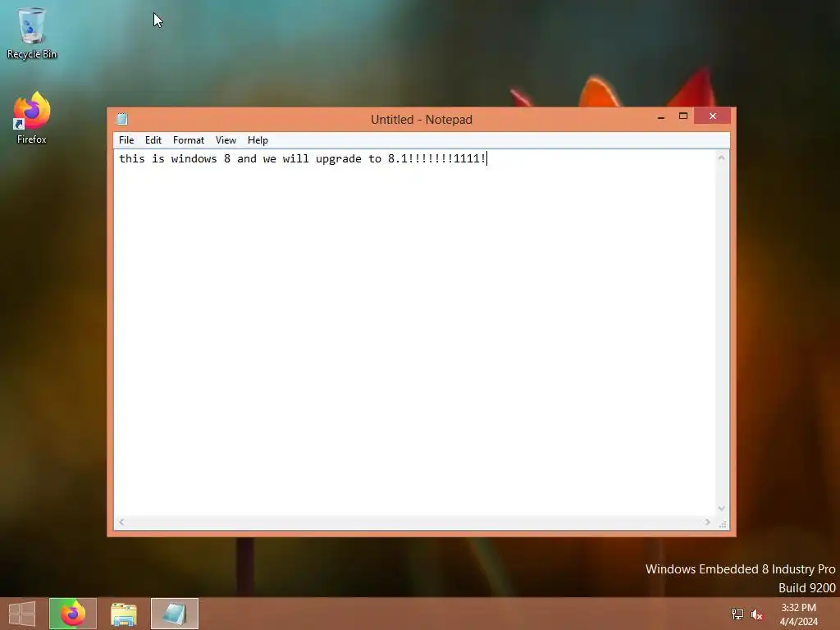
Task: Open the network status tray icon
Action: pos(737,614)
